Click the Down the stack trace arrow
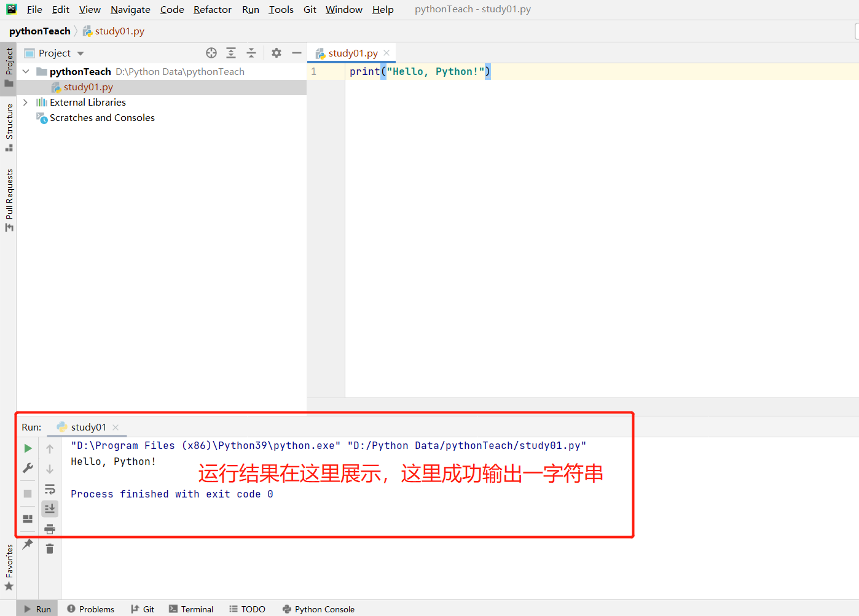The image size is (859, 616). [x=50, y=469]
